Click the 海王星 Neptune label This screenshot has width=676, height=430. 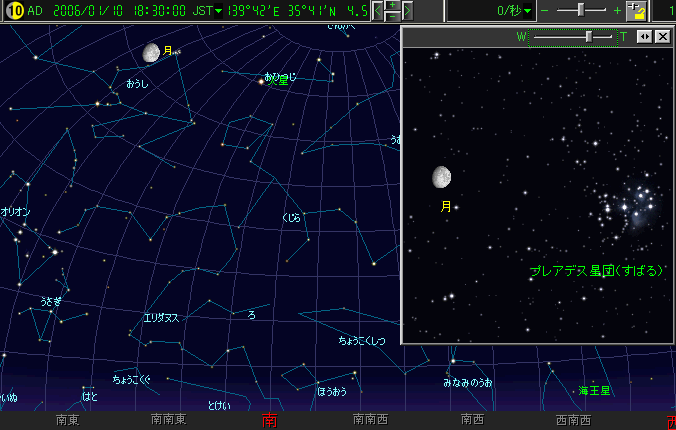(x=594, y=390)
